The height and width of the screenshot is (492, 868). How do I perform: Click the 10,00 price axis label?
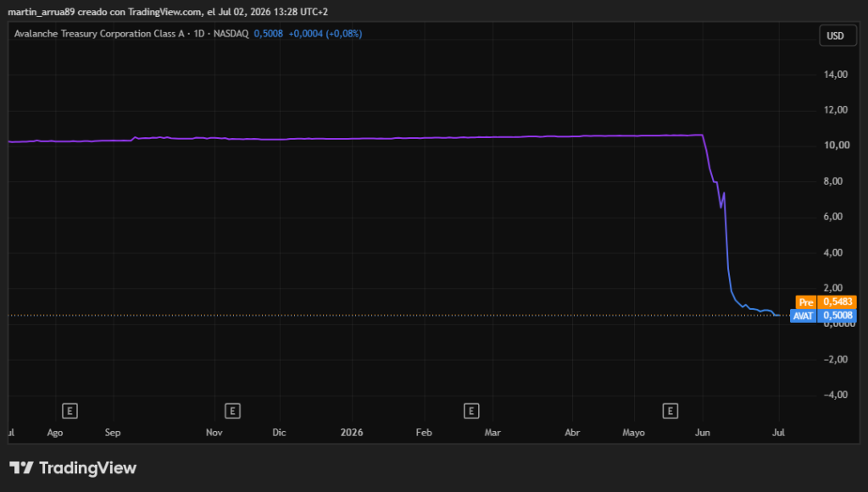tap(836, 146)
